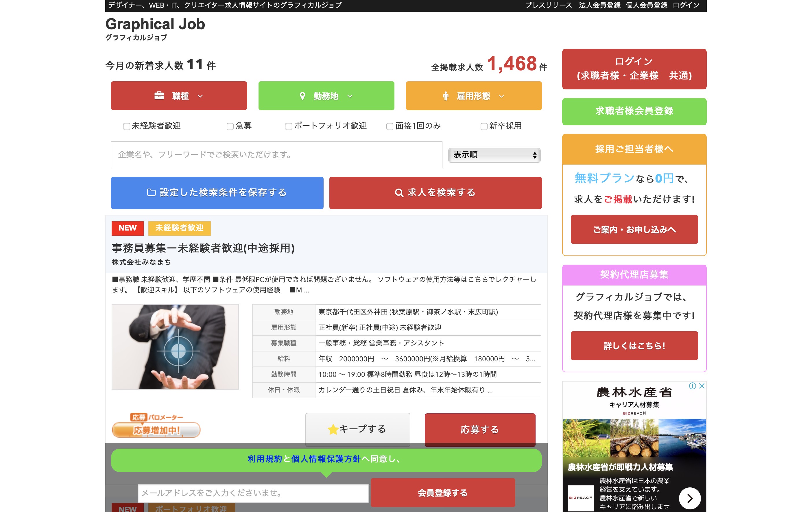Click 詳しくはこちら! button
The width and height of the screenshot is (812, 512).
click(x=634, y=346)
